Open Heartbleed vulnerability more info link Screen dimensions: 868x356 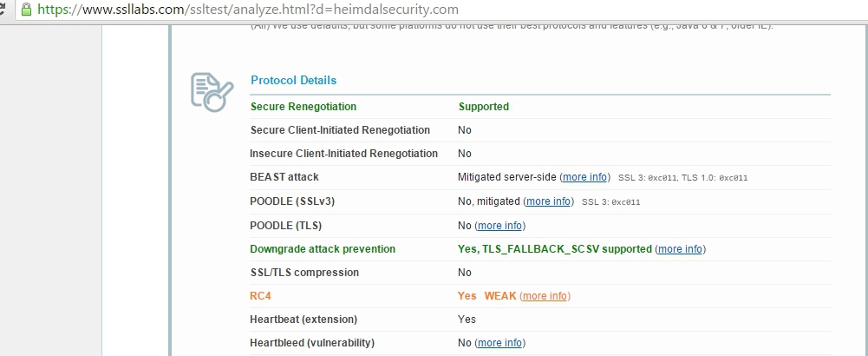tap(499, 343)
